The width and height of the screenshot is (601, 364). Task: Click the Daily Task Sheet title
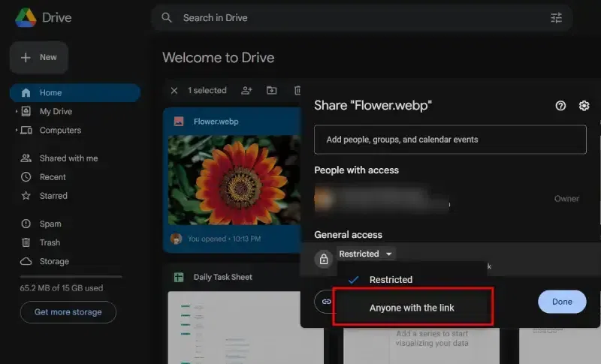click(x=222, y=277)
